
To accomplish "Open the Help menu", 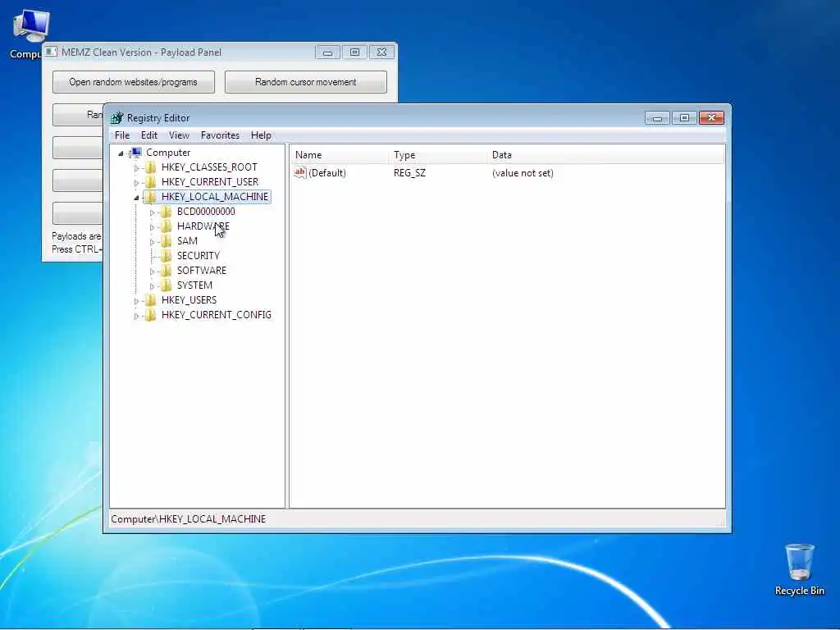I will click(261, 135).
